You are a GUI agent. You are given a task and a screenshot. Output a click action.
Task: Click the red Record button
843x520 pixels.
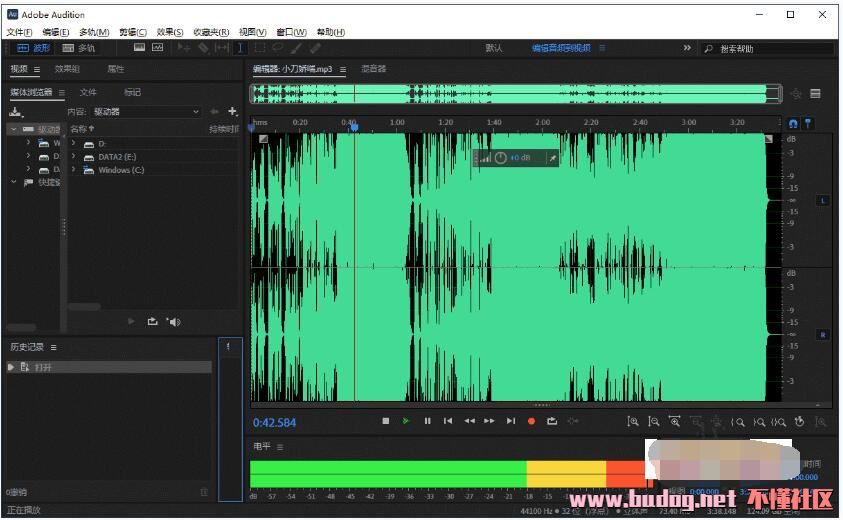coord(531,421)
